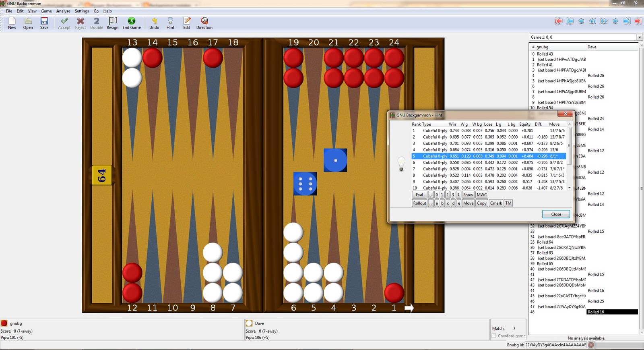Open the Analyse menu

63,11
